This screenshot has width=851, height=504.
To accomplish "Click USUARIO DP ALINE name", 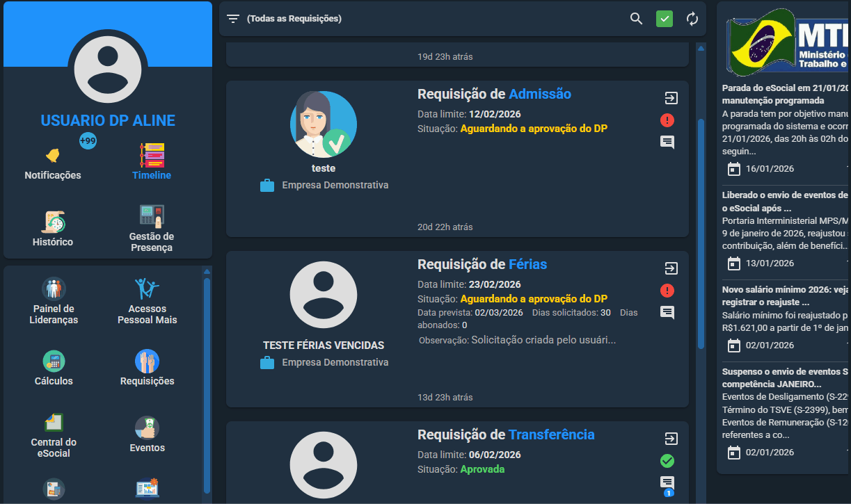I will click(x=108, y=120).
